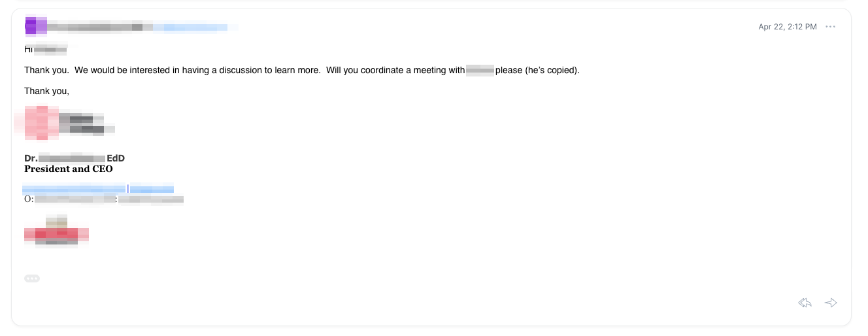Click the "President and CEO" title text
The height and width of the screenshot is (336, 868).
point(69,169)
